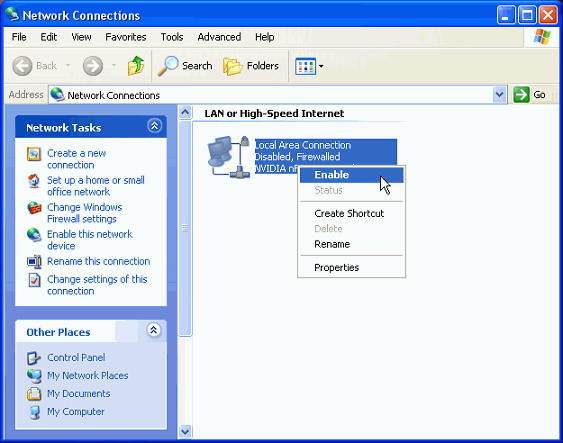
Task: Click Set up a home or small office network
Action: (96, 186)
